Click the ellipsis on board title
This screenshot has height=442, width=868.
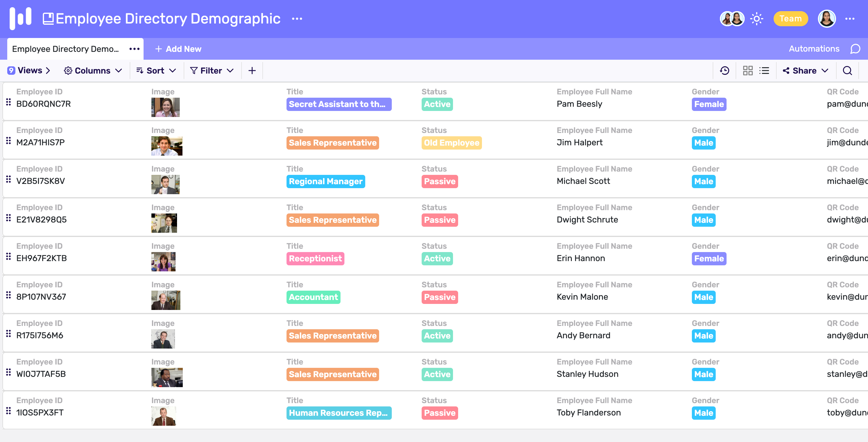point(297,19)
